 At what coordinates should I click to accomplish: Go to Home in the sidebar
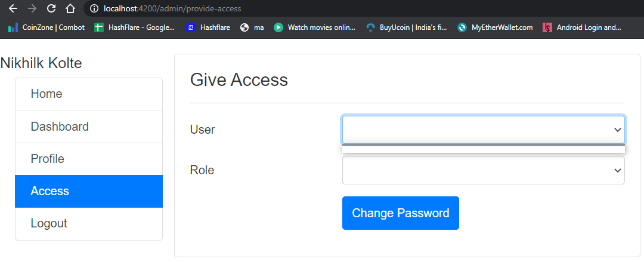pos(89,94)
